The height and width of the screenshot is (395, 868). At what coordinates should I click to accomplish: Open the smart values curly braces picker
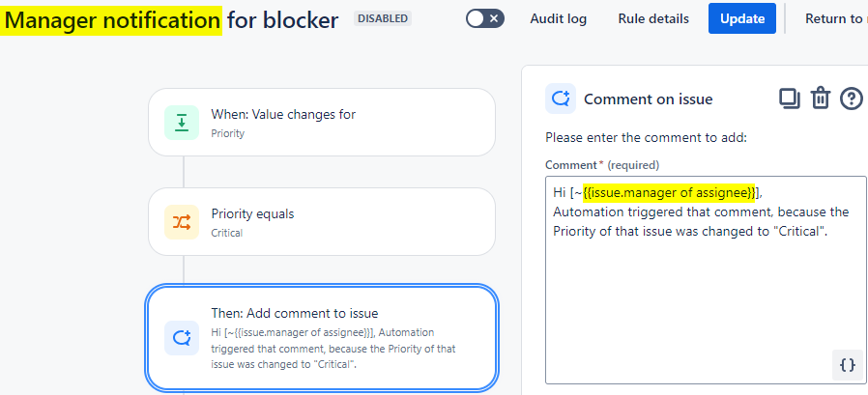pos(847,365)
